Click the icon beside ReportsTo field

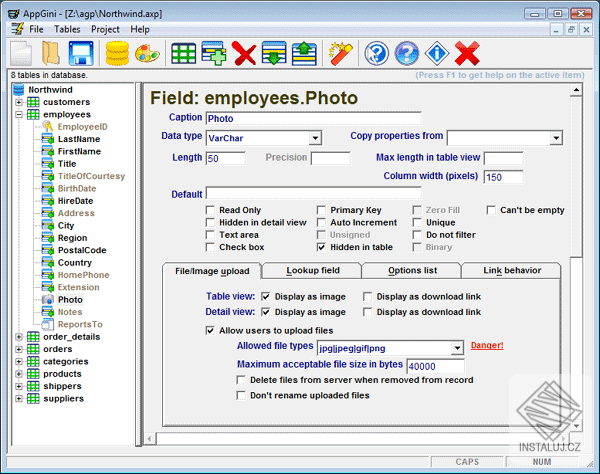click(47, 324)
